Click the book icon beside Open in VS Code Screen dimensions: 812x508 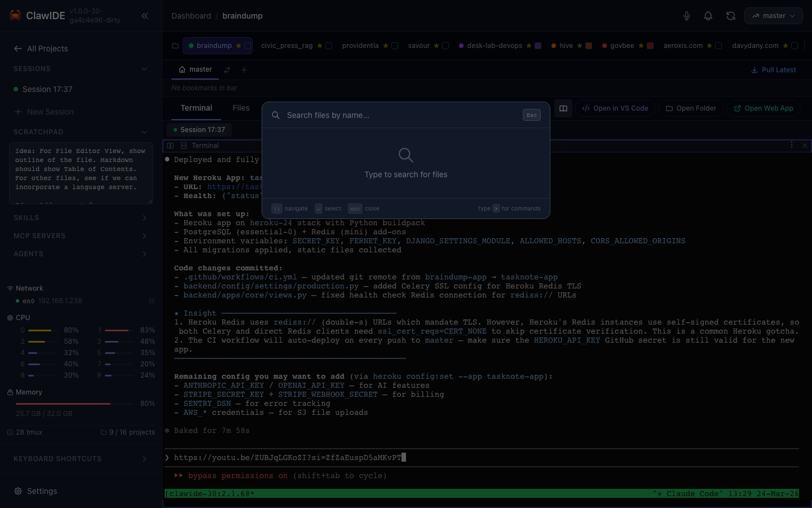point(563,108)
